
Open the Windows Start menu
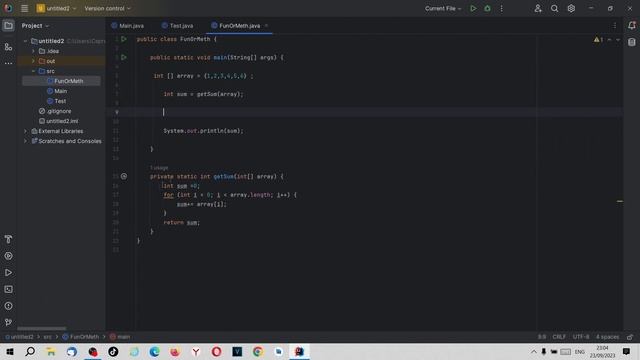tap(10, 351)
